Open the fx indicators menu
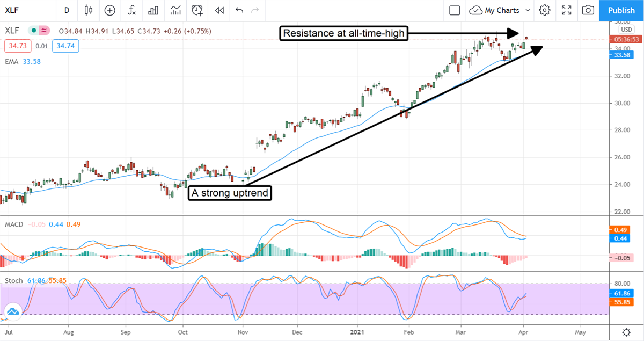 (x=131, y=10)
